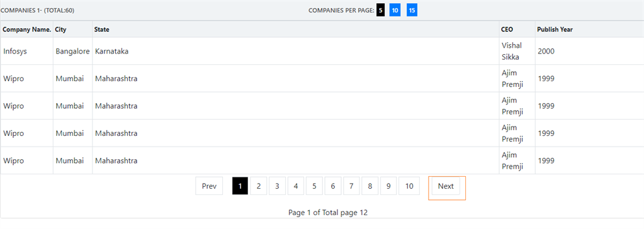Image resolution: width=644 pixels, height=229 pixels.
Task: Jump to pagination page 2
Action: coord(259,186)
